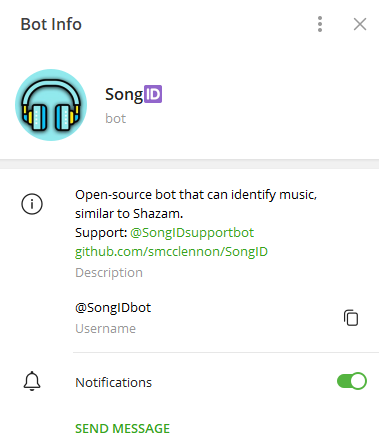Open the SongID headphones profile picture
The image size is (379, 448).
tap(51, 105)
